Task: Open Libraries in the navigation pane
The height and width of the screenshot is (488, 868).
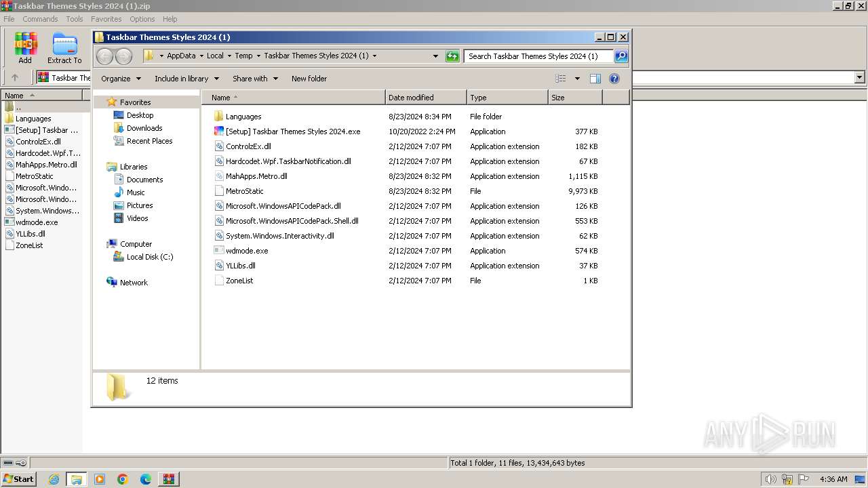Action: pos(134,167)
